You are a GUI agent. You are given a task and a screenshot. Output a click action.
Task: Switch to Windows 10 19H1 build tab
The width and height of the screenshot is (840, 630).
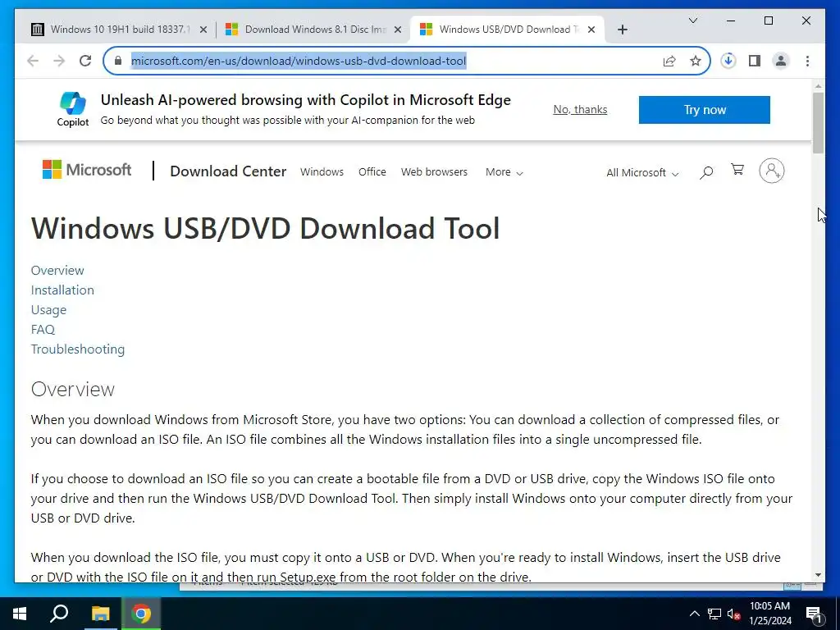(x=119, y=30)
